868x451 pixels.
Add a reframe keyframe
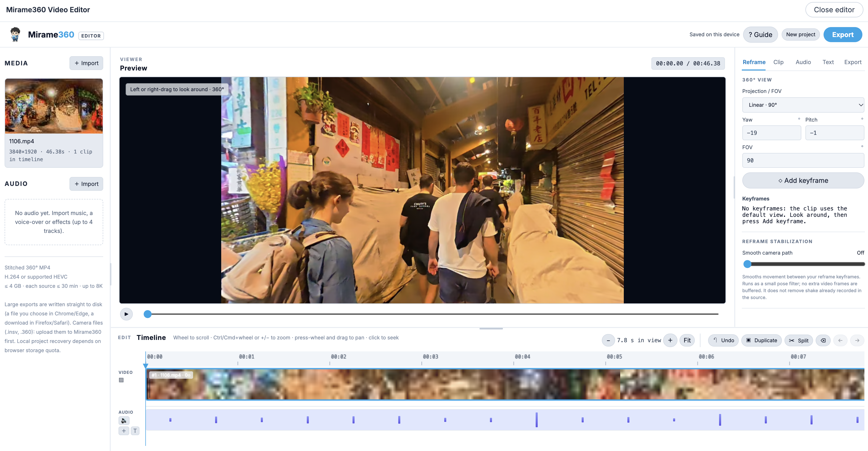coord(803,181)
